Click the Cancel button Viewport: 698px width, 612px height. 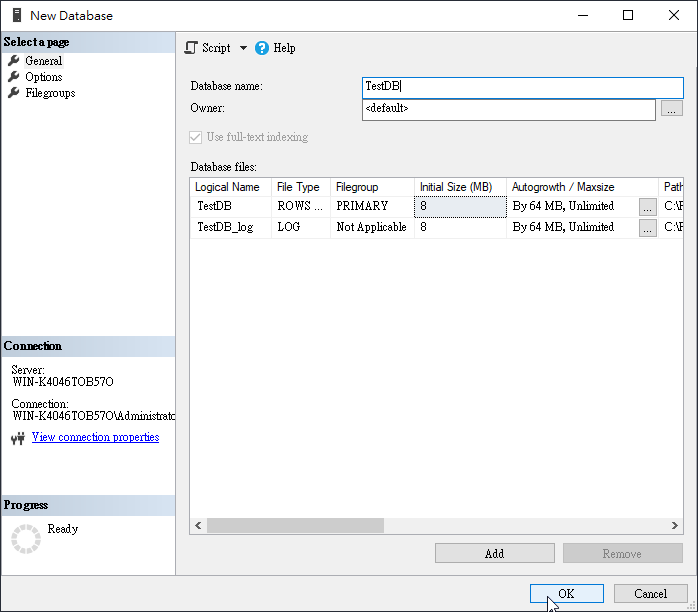[650, 594]
